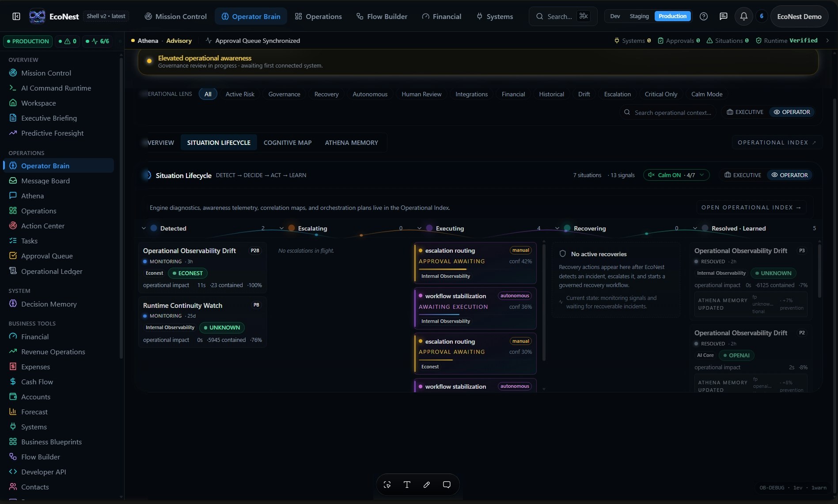Focus the Search operational context field
This screenshot has height=504, width=838.
[x=667, y=113]
